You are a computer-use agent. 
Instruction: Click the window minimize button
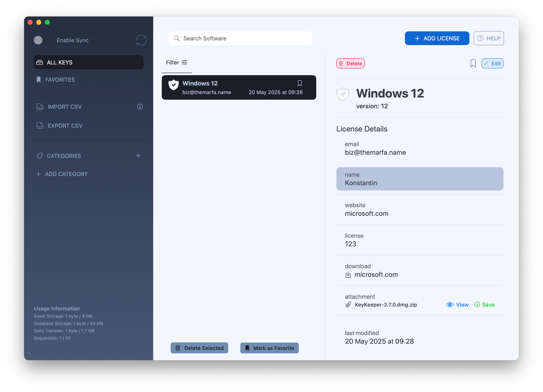point(39,22)
